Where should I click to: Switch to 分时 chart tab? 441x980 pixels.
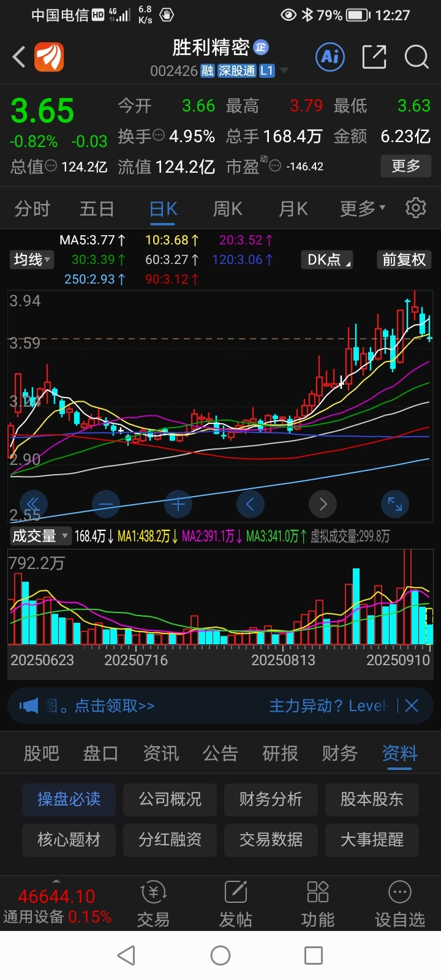pos(32,209)
